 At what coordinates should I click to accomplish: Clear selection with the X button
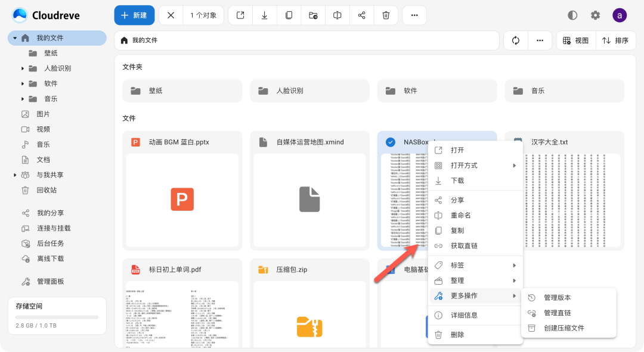click(x=171, y=15)
